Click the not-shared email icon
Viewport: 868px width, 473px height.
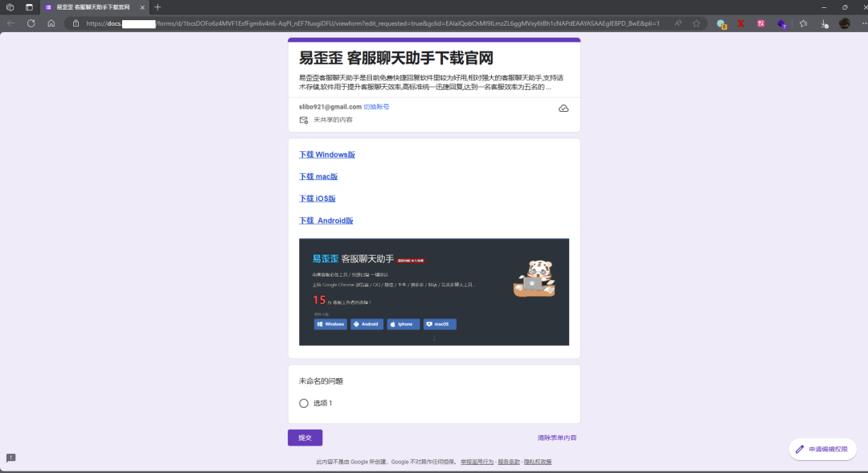tap(304, 120)
